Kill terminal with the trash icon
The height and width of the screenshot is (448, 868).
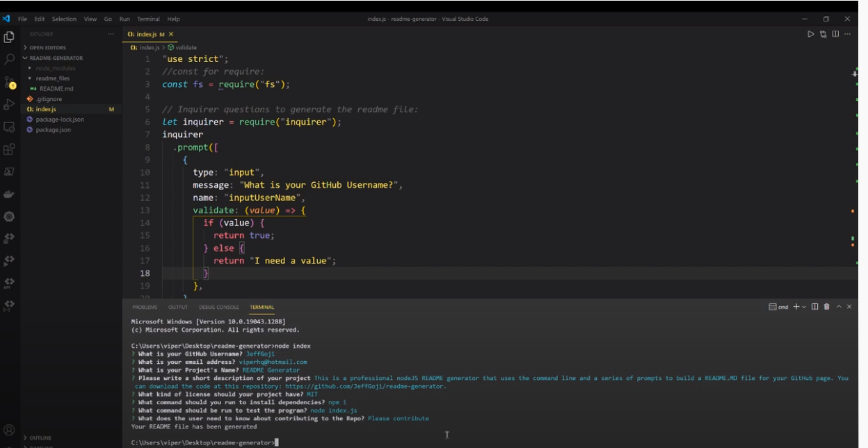pos(826,307)
